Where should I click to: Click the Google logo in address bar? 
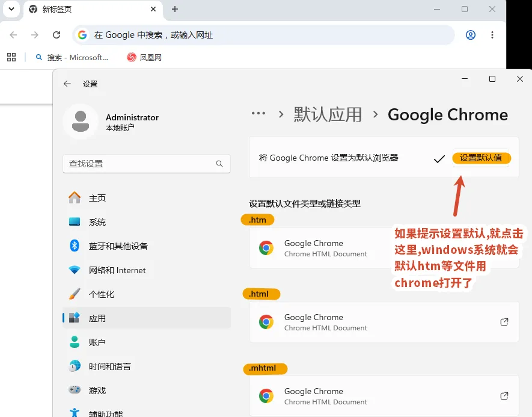click(82, 35)
